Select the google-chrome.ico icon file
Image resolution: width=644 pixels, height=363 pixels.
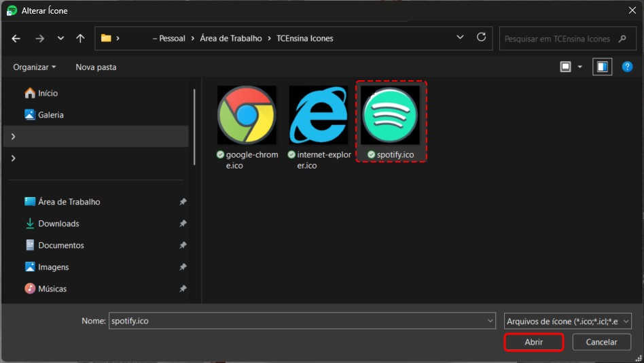pos(247,115)
